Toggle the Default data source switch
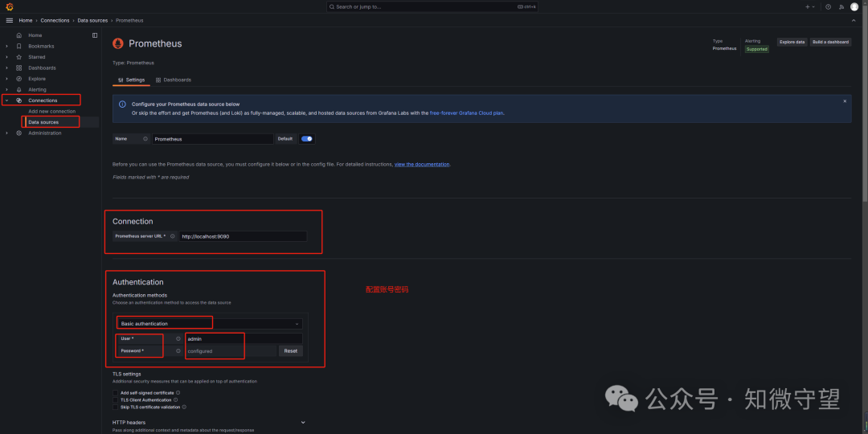Viewport: 868px width, 434px height. [x=307, y=139]
